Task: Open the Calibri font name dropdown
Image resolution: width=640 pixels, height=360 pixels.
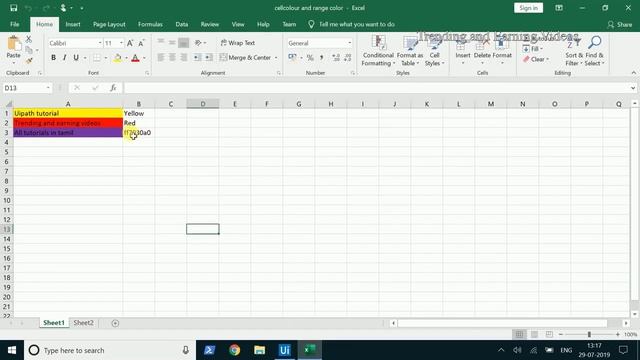Action: click(100, 43)
